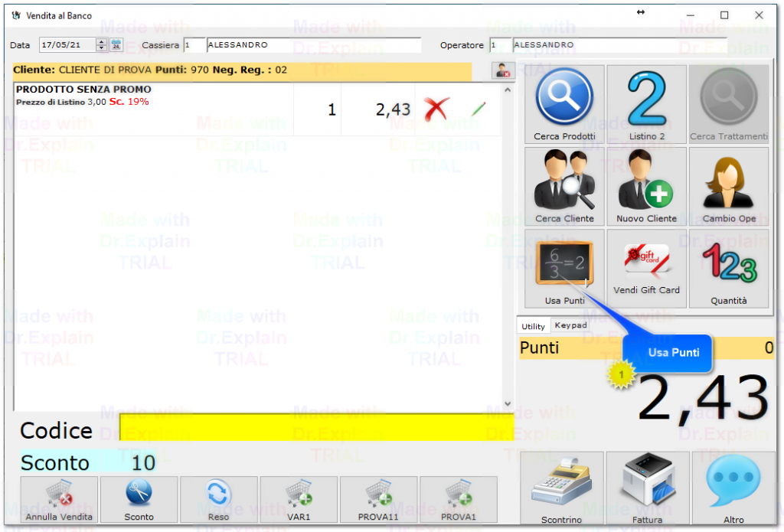Click Cambio Ope operator change
Image resolution: width=784 pixels, height=532 pixels.
pyautogui.click(x=729, y=187)
